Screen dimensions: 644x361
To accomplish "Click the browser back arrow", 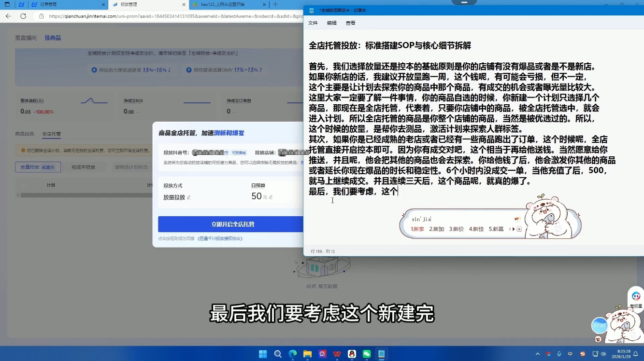I will (x=8, y=16).
